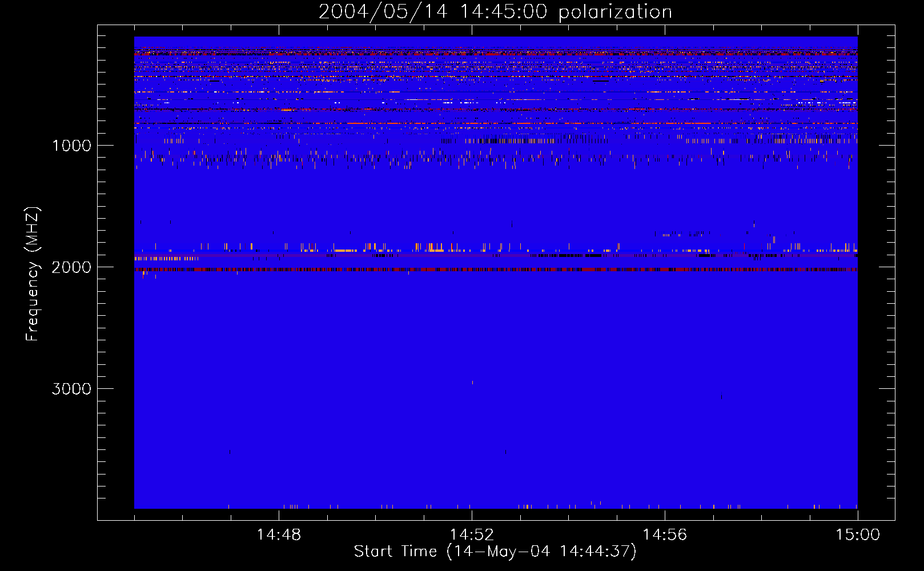Select the 14:52 time axis label
Image resolution: width=924 pixels, height=571 pixels.
coord(472,535)
